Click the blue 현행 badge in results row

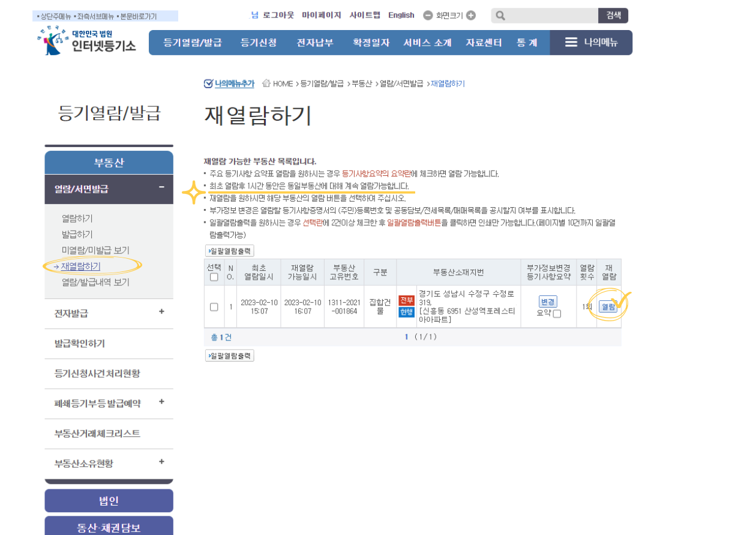click(x=406, y=312)
